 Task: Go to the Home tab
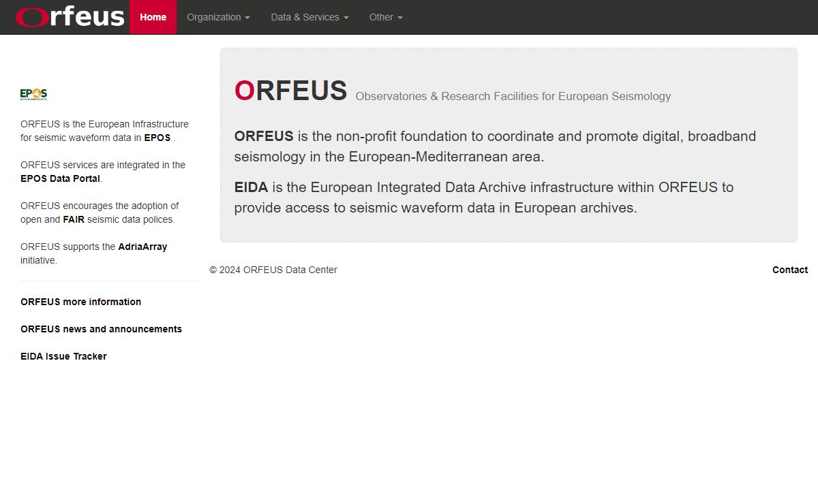pos(153,17)
